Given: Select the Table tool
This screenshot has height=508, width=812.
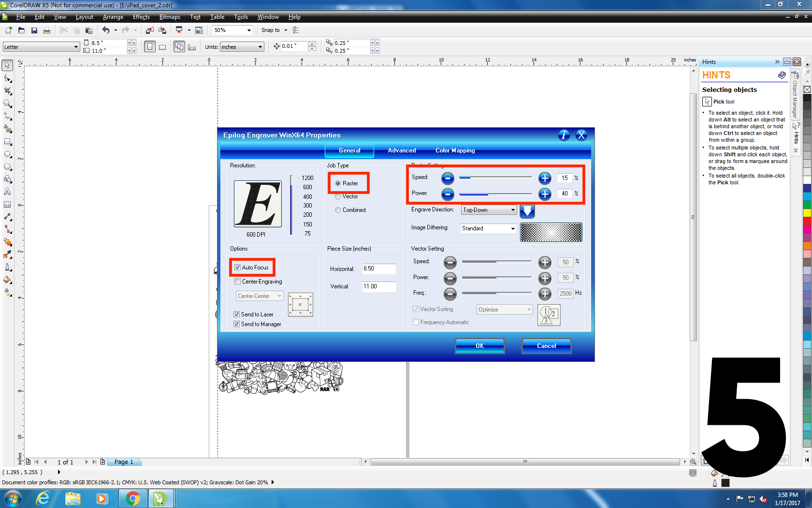Looking at the screenshot, I should (7, 204).
